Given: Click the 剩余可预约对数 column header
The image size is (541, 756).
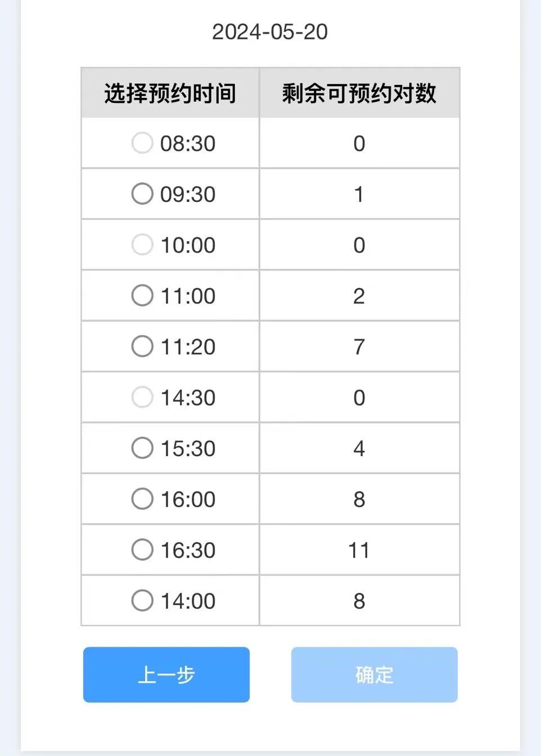Looking at the screenshot, I should (359, 93).
